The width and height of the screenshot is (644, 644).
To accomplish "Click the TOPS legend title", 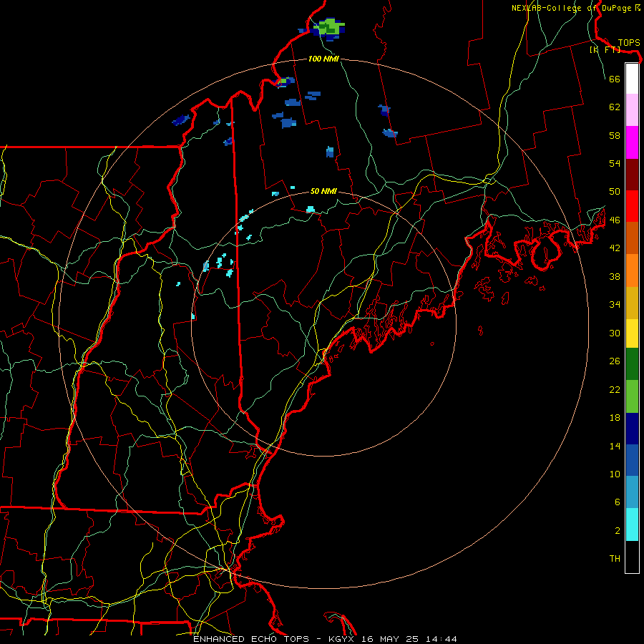I will (x=629, y=43).
